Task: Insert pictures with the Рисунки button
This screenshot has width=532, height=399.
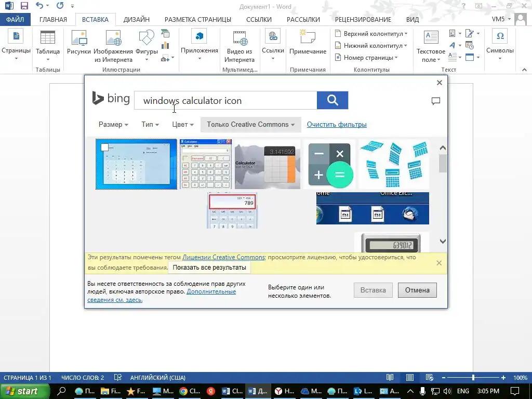Action: coord(79,43)
